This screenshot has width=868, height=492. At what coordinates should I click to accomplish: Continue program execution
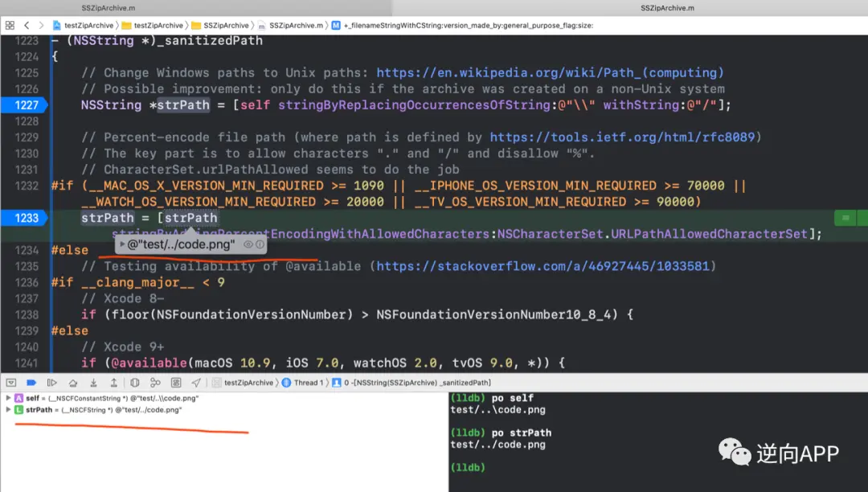52,383
